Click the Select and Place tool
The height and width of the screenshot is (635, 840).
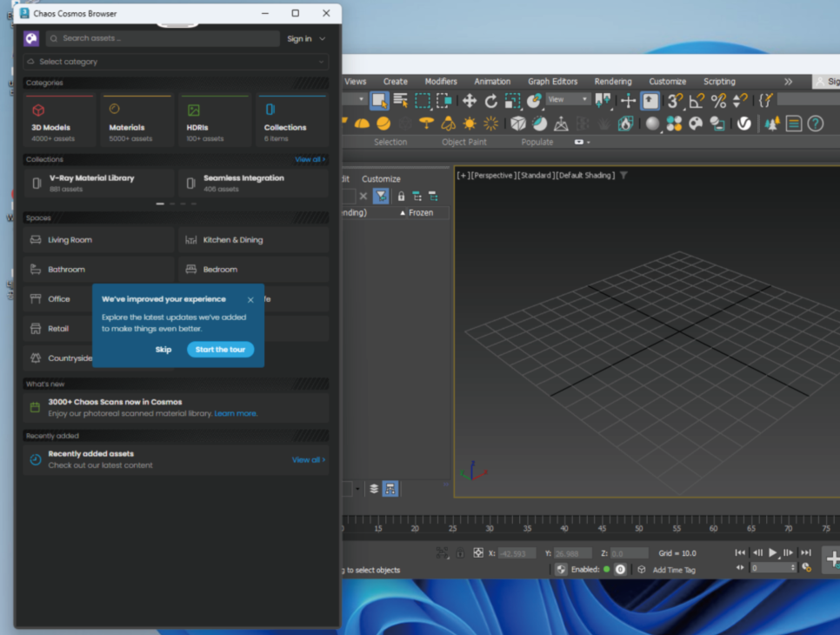(x=534, y=101)
